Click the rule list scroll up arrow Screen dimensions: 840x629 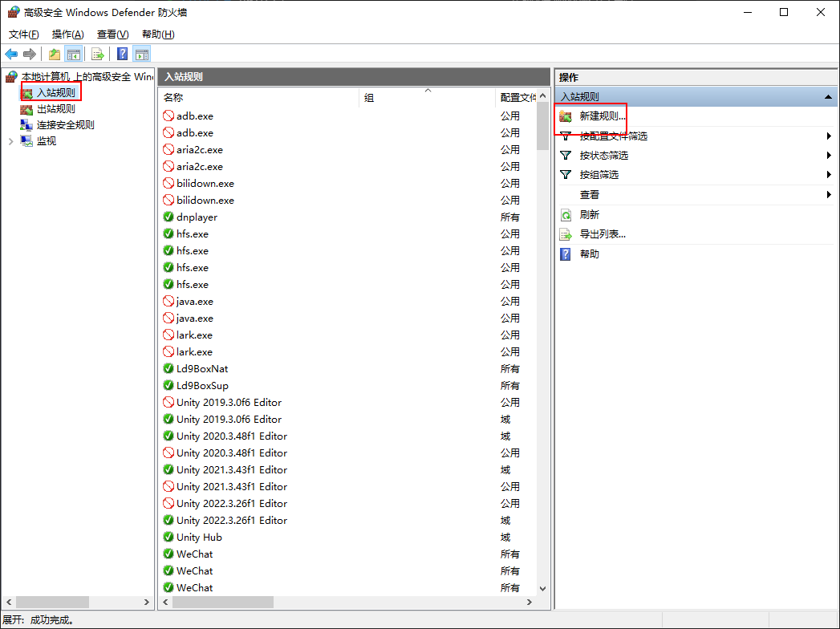click(542, 96)
